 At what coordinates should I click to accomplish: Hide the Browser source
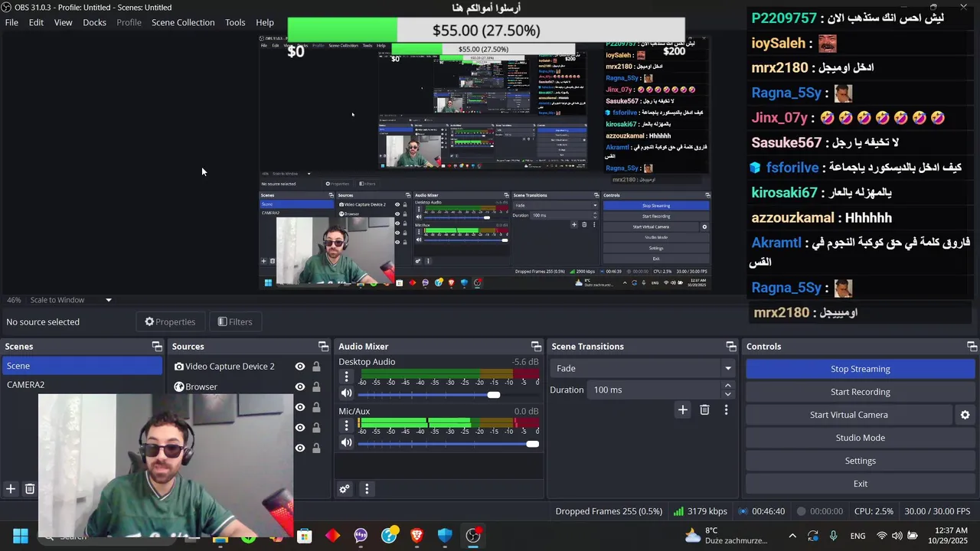pyautogui.click(x=300, y=386)
